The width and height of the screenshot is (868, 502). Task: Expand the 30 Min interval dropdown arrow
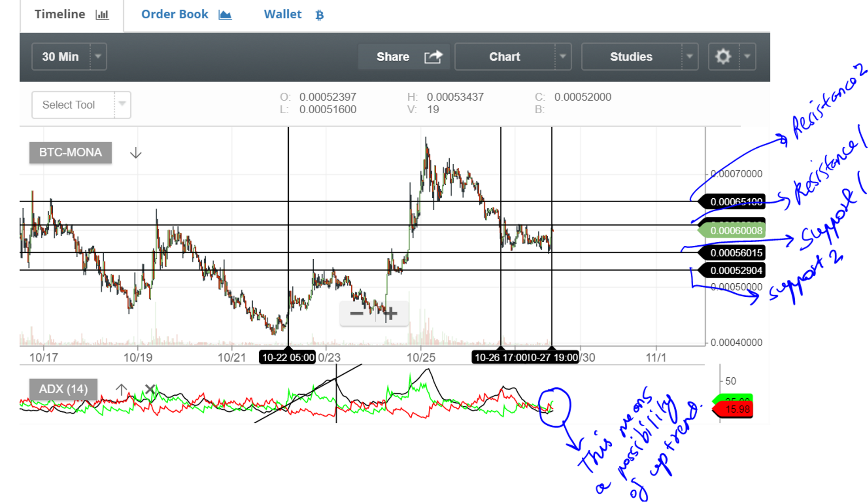tap(98, 57)
